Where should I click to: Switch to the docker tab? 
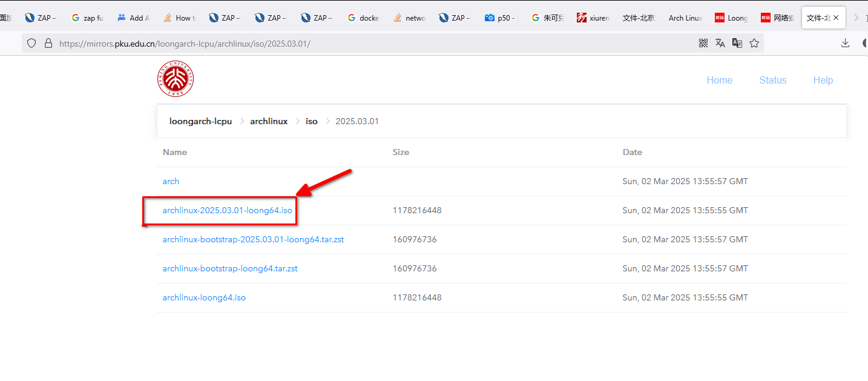[363, 18]
